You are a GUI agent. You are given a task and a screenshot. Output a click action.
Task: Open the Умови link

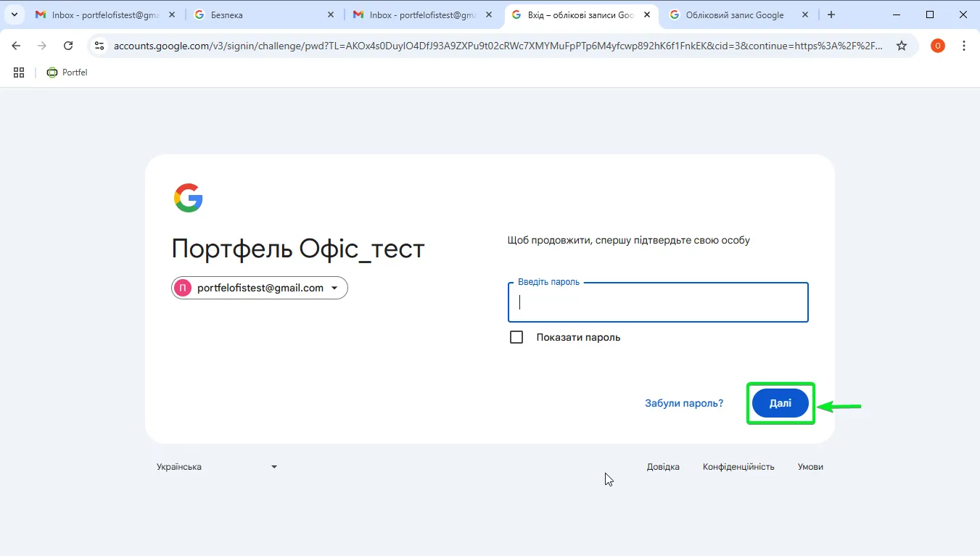pos(810,467)
